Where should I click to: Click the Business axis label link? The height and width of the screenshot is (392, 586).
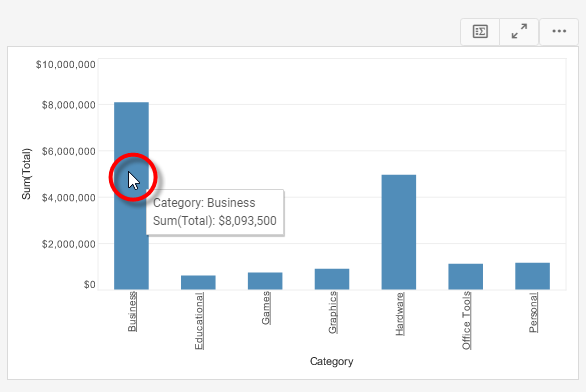132,312
